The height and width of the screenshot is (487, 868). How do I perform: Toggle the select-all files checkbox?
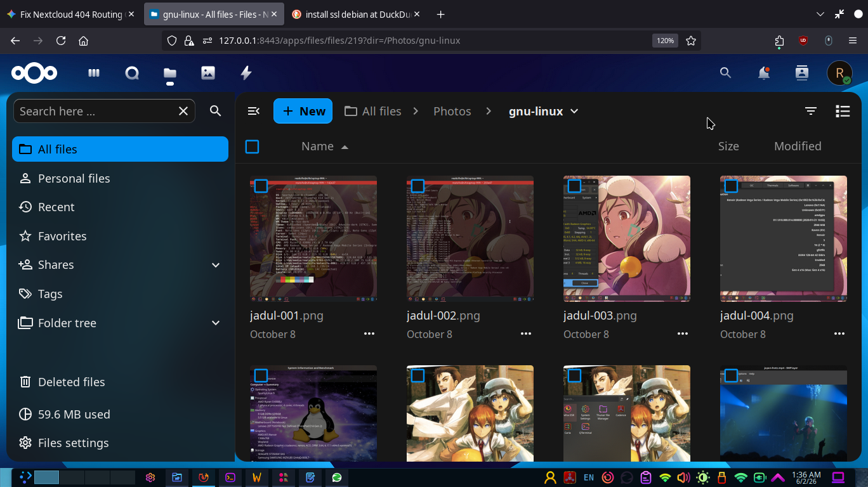pyautogui.click(x=252, y=146)
